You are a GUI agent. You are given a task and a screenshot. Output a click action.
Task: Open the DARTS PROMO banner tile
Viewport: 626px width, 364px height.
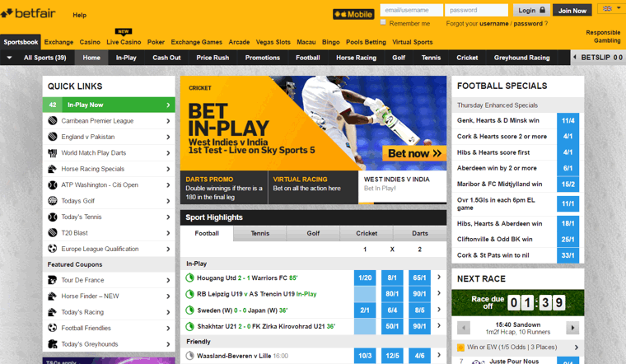[x=224, y=188]
